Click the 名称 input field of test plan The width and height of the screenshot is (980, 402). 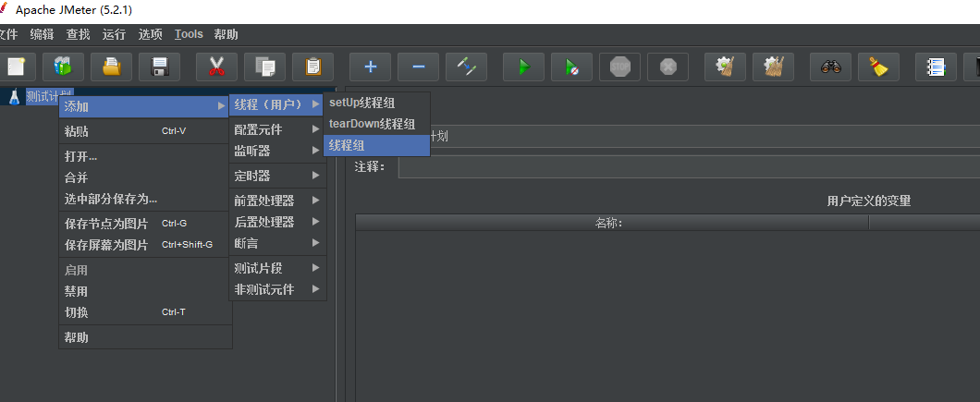pyautogui.click(x=705, y=136)
